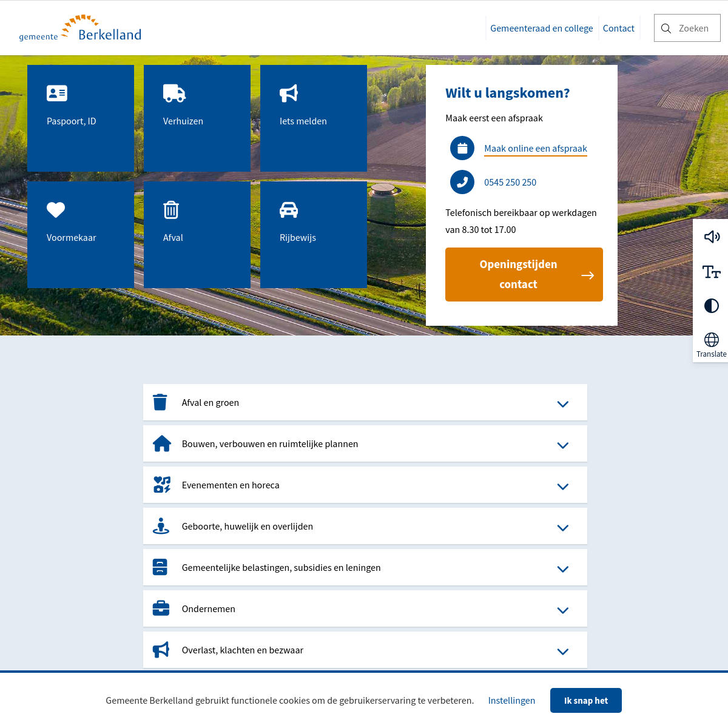Accept cookies with Ik snap het
Image resolution: width=728 pixels, height=728 pixels.
[x=586, y=701]
